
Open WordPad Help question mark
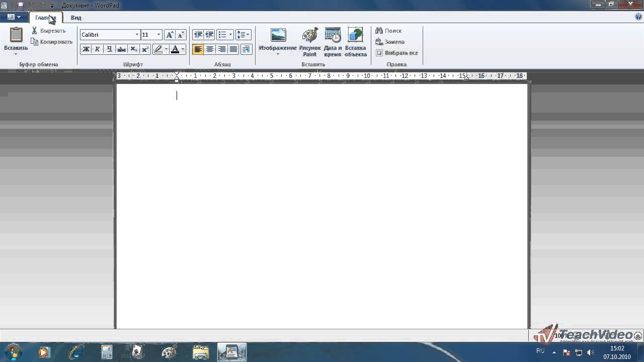click(x=638, y=17)
